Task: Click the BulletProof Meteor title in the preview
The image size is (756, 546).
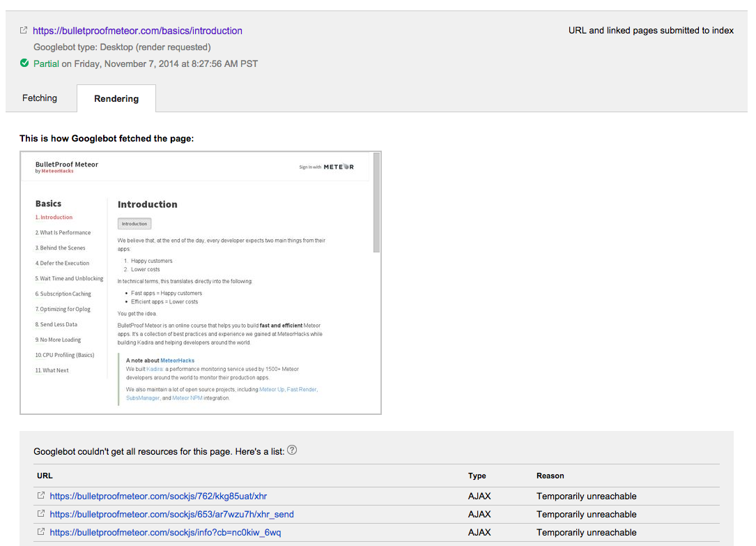Action: click(x=66, y=165)
